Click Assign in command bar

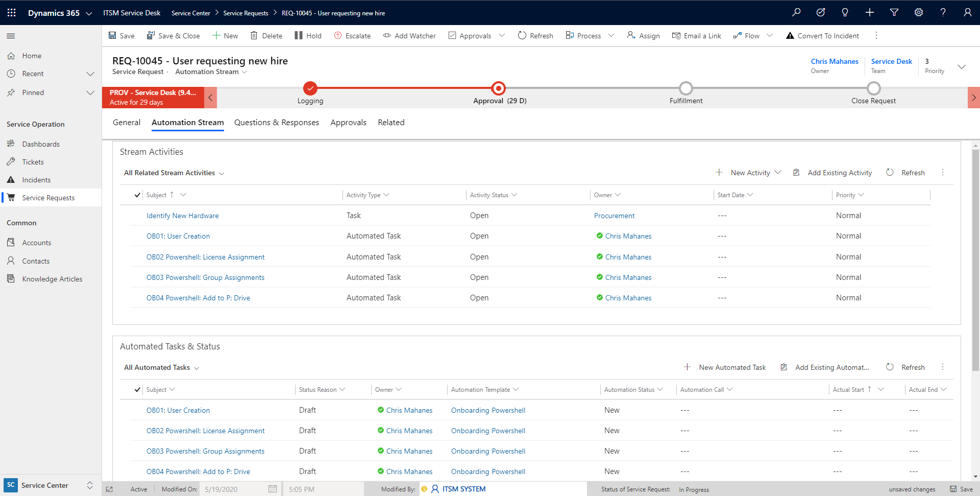[643, 36]
